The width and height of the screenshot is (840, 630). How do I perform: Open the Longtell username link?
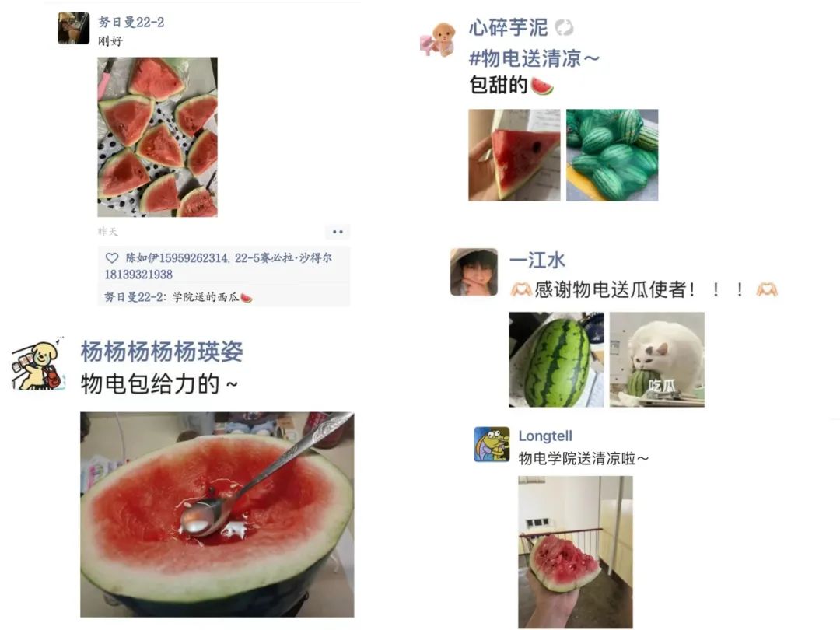pyautogui.click(x=544, y=436)
